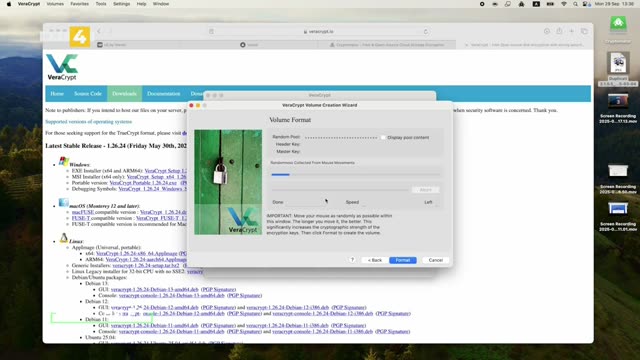Cancel the volume creation wizard
This screenshot has height=360, width=640.
click(x=436, y=260)
